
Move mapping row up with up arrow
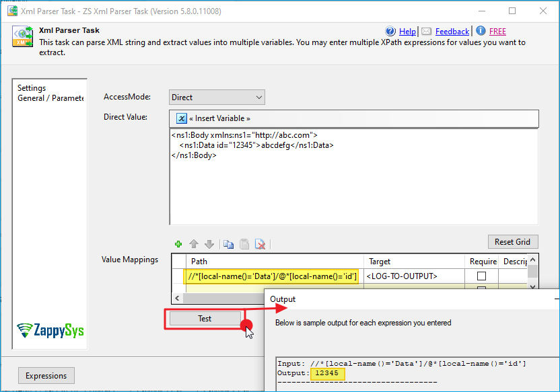pos(194,244)
